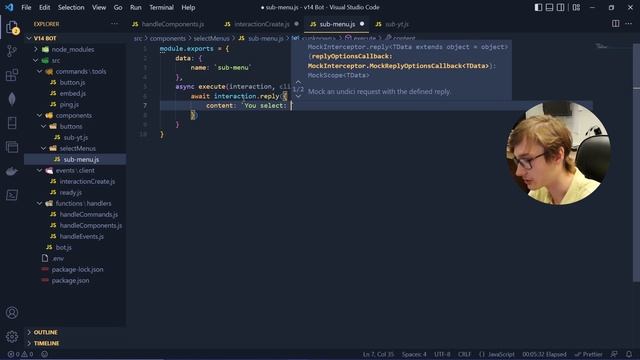The width and height of the screenshot is (640, 360).
Task: Change UTF-8 file encoding
Action: (442, 354)
